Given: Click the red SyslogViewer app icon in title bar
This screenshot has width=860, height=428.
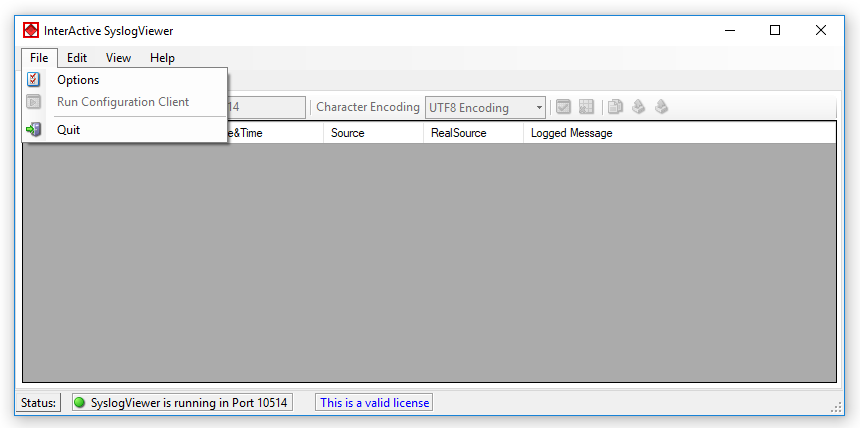Looking at the screenshot, I should [x=31, y=30].
